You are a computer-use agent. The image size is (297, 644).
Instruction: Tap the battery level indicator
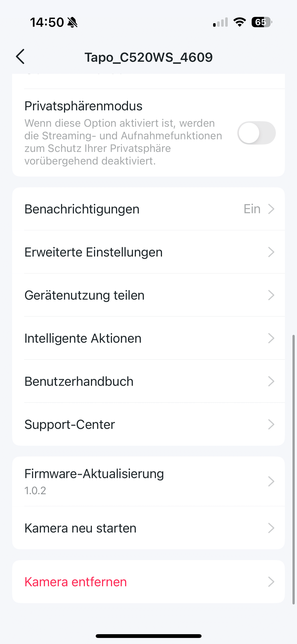click(261, 22)
